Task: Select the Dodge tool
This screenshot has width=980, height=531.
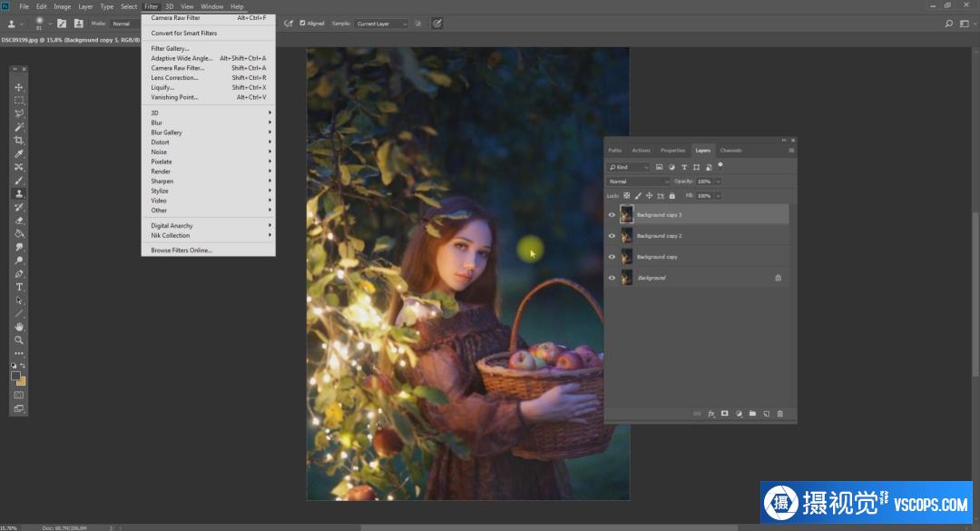Action: click(19, 261)
